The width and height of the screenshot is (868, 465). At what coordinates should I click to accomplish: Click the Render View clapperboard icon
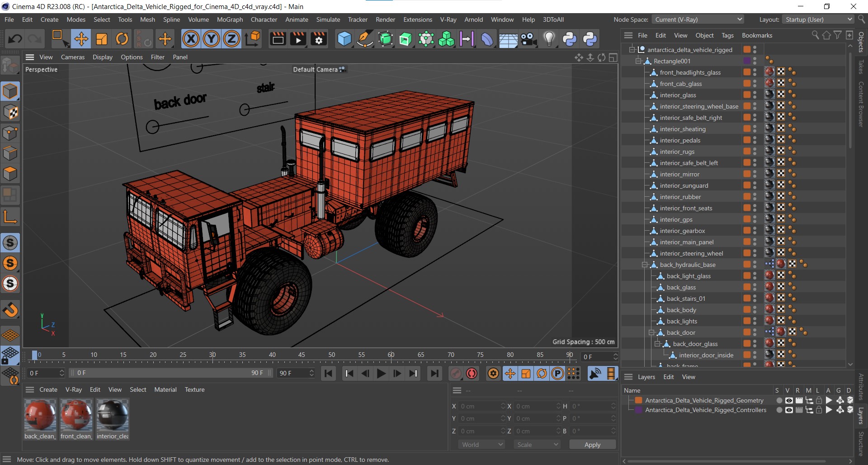(278, 39)
